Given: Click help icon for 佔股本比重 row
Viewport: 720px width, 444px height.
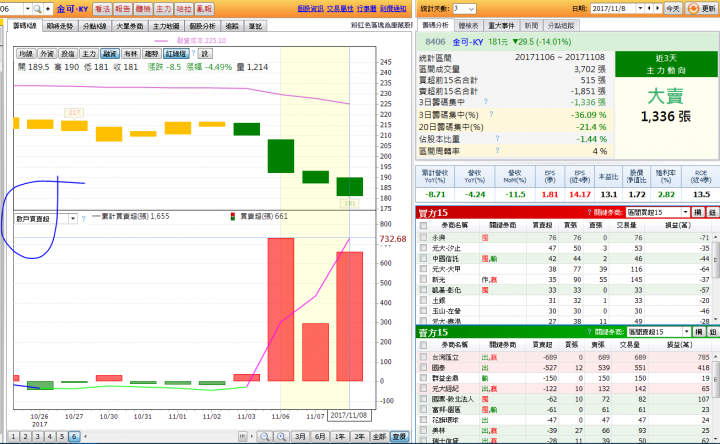Looking at the screenshot, I should coord(497,138).
